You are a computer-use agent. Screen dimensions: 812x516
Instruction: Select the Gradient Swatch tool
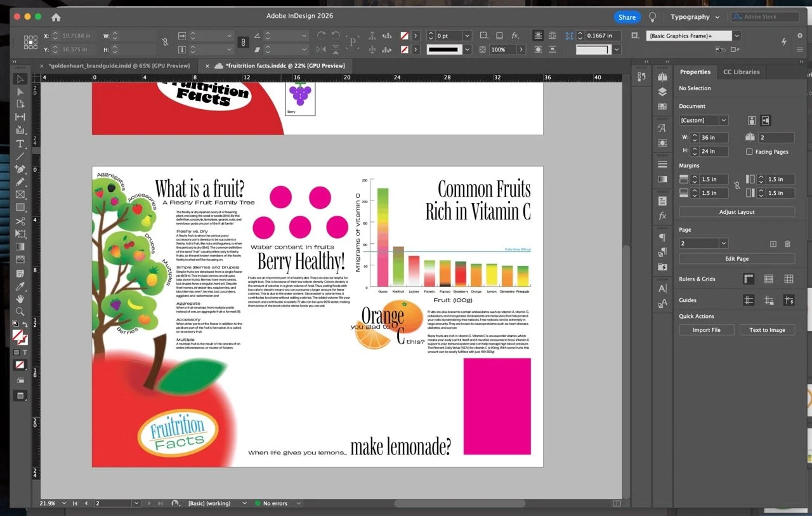click(x=20, y=246)
